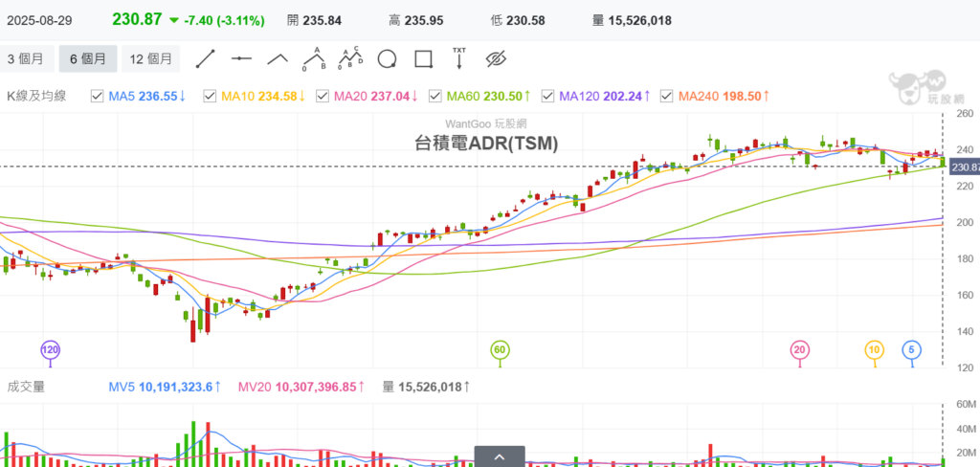
Task: Switch chart range to 12 個月
Action: pos(150,59)
